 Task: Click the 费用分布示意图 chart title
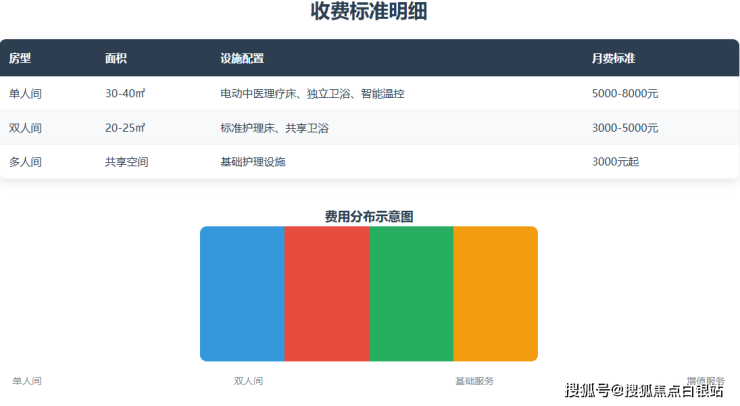tap(369, 216)
